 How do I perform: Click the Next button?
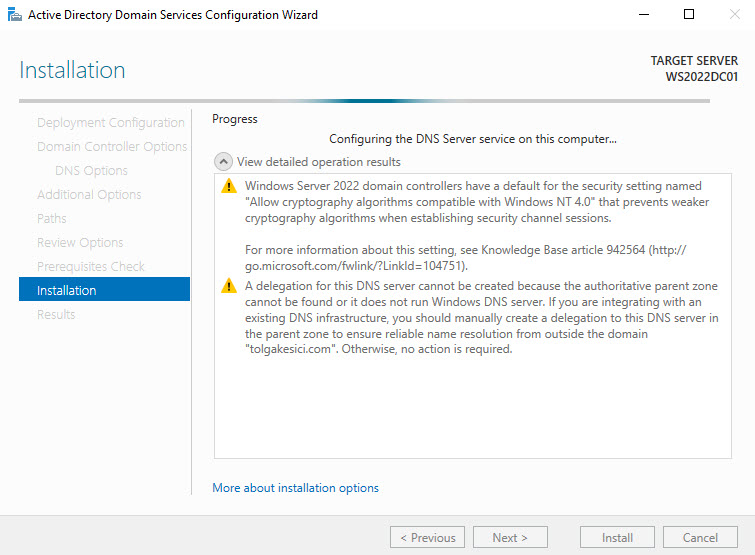[510, 537]
